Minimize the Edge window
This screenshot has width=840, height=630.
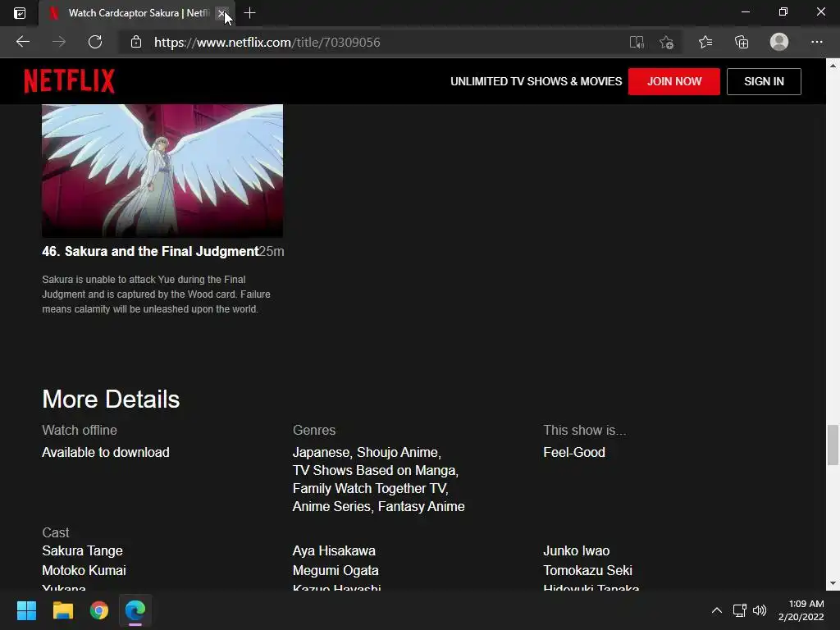745,12
